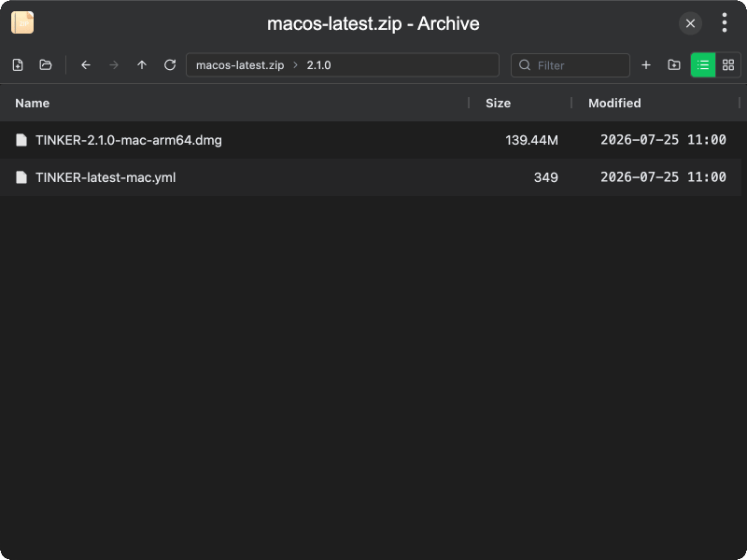Click the new archive file icon
Screen dimensions: 747x560
click(x=18, y=64)
